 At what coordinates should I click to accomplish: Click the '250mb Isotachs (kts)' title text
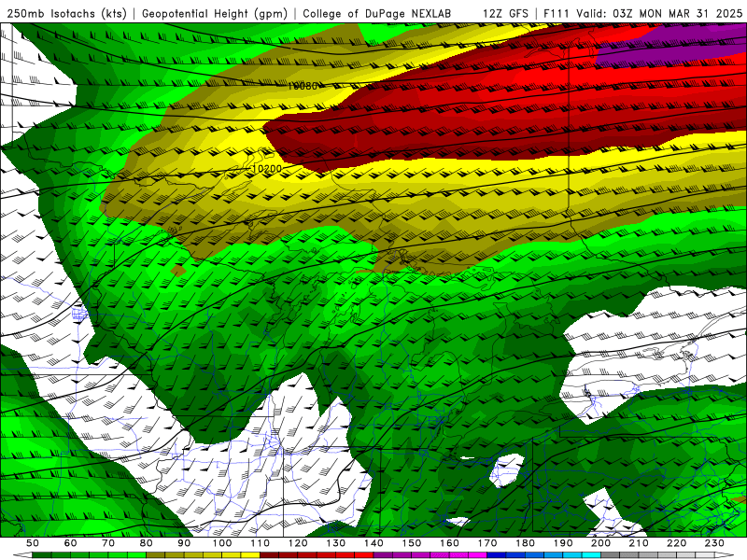[66, 14]
